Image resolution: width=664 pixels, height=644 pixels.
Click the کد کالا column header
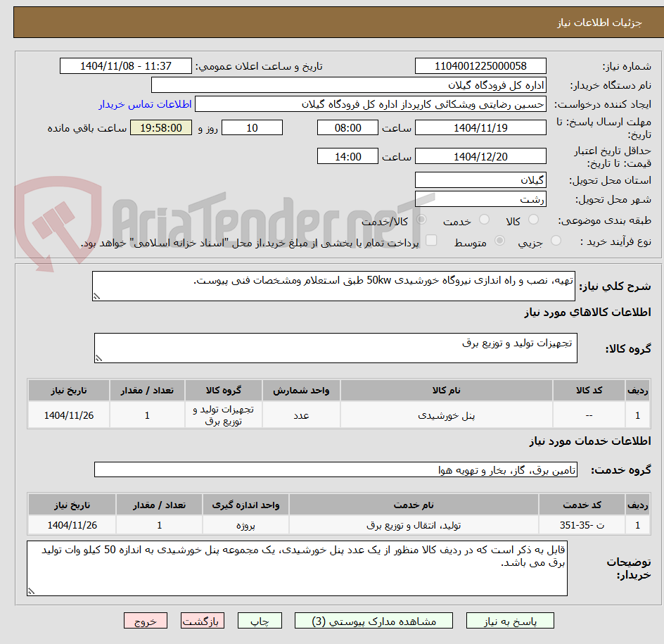tap(589, 390)
